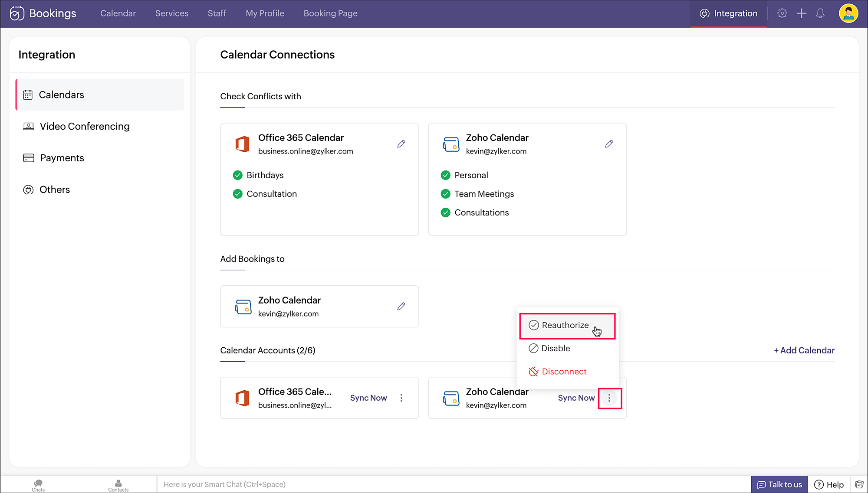Select the Integration tab in header
The height and width of the screenshot is (493, 868).
coord(729,13)
